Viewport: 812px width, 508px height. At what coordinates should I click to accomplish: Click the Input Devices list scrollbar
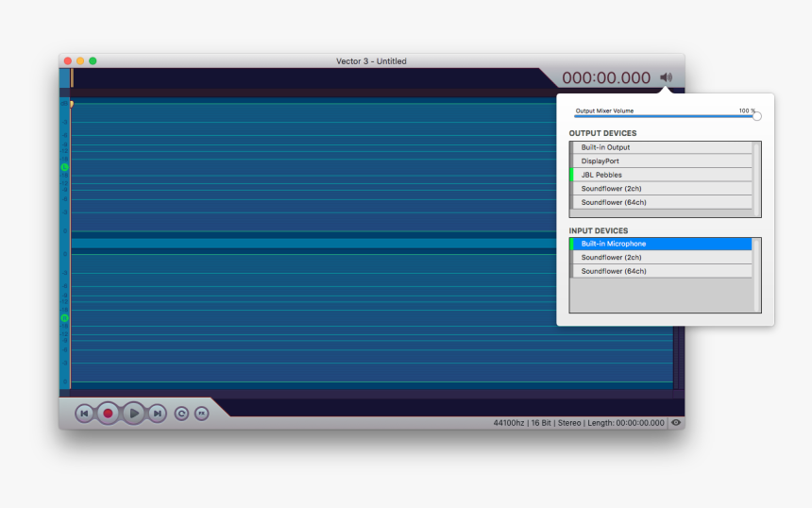click(756, 275)
